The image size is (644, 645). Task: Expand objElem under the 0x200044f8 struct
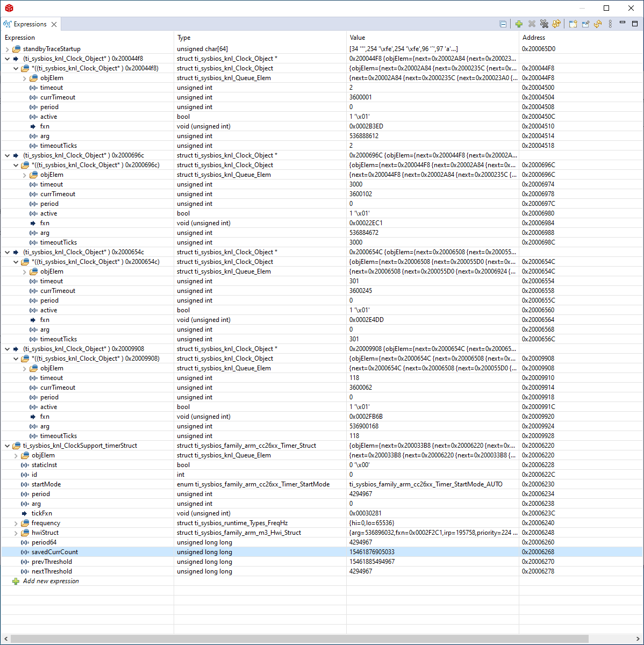pyautogui.click(x=25, y=78)
